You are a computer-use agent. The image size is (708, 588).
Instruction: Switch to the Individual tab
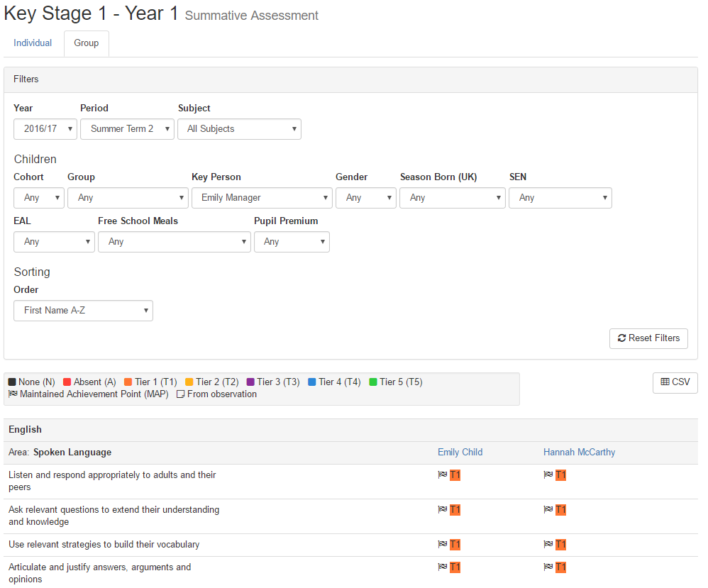click(x=33, y=43)
